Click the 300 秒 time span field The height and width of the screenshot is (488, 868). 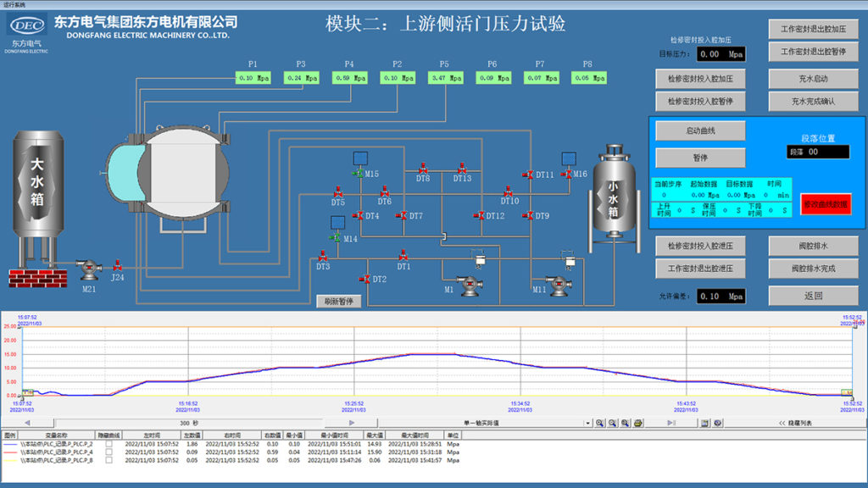[x=189, y=423]
